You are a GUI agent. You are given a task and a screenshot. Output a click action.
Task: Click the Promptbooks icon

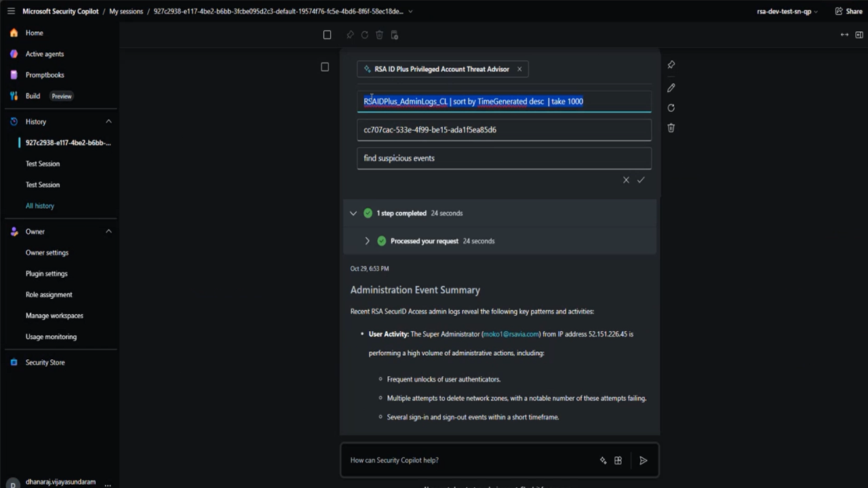coord(14,75)
